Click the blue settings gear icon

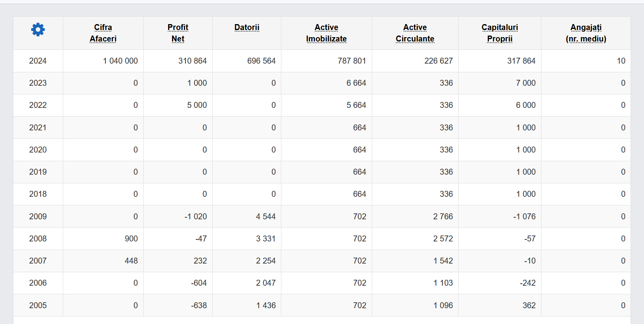coord(38,30)
